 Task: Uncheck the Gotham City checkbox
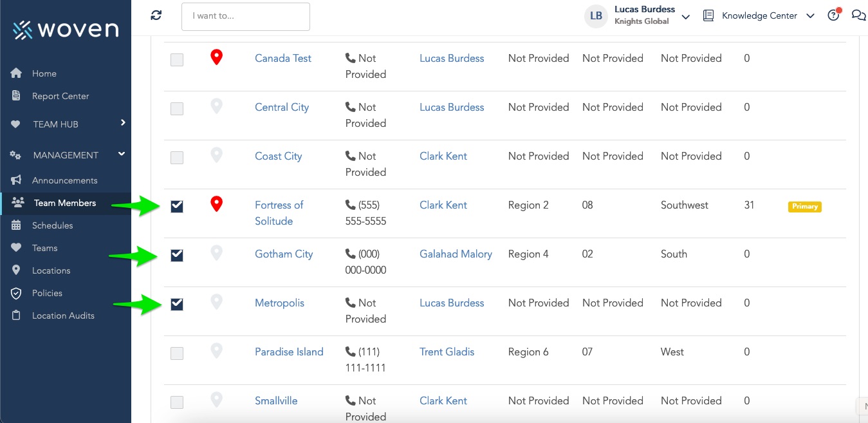click(177, 256)
